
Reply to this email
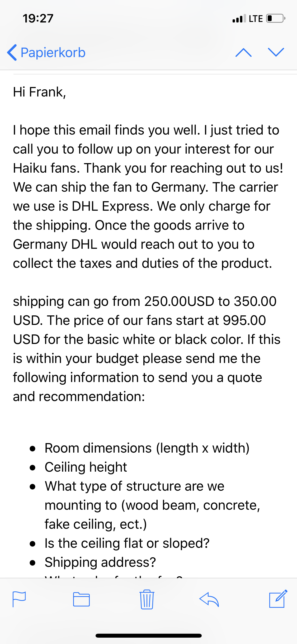tap(209, 599)
